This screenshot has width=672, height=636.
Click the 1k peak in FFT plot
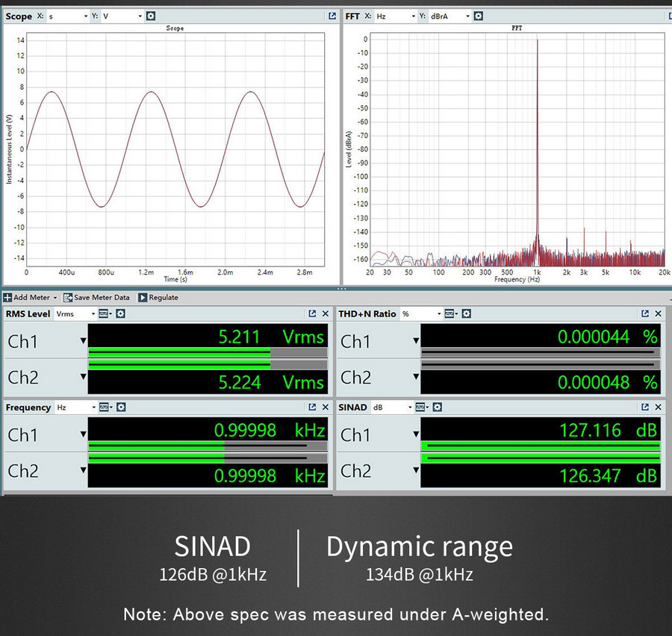pos(537,150)
